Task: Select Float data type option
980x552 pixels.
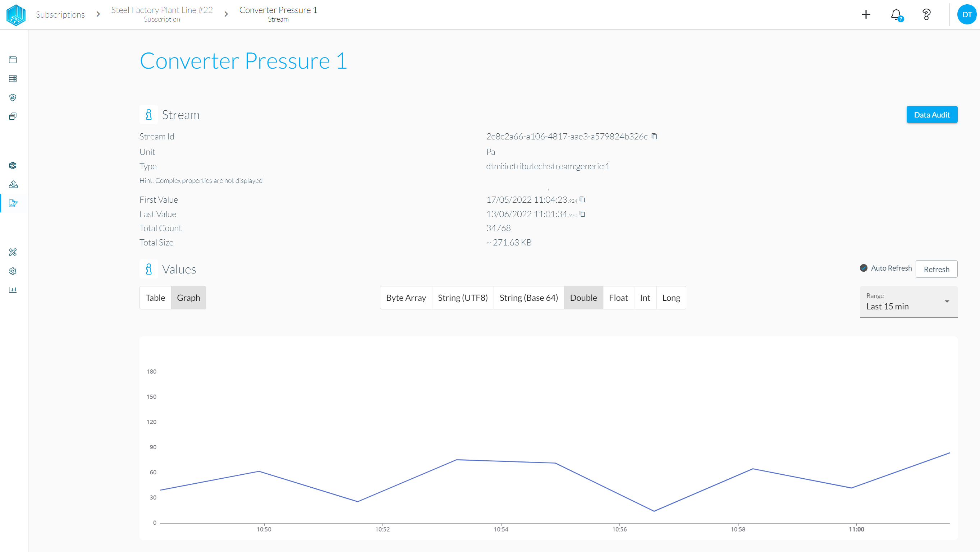Action: 617,298
